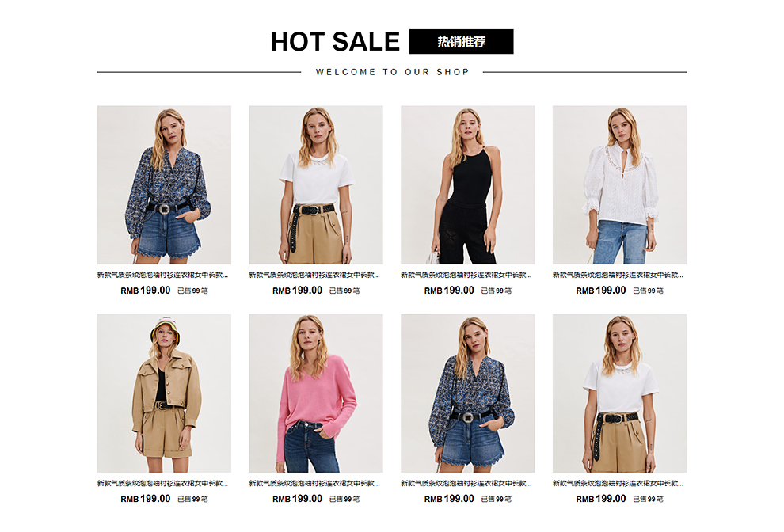Viewport: 784px width, 532px height.
Task: Click the RMB 199.00 price under the black jumpsuit
Action: click(x=449, y=291)
